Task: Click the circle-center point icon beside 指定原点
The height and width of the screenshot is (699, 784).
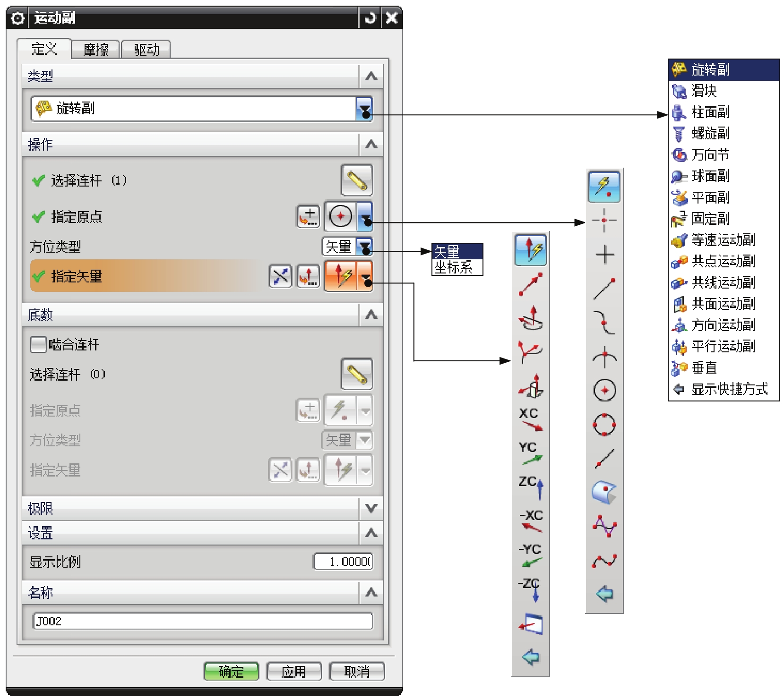Action: coord(341,217)
